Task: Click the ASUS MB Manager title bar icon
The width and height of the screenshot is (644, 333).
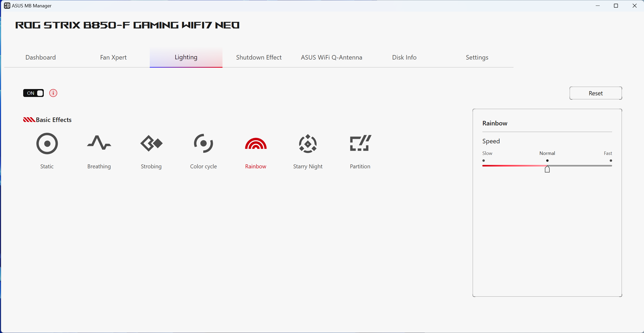Action: pyautogui.click(x=7, y=6)
